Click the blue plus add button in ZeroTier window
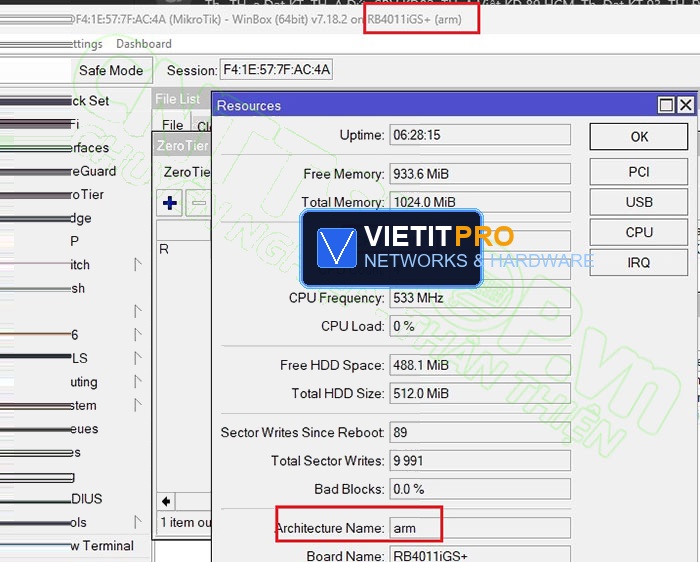700x562 pixels. click(x=170, y=203)
